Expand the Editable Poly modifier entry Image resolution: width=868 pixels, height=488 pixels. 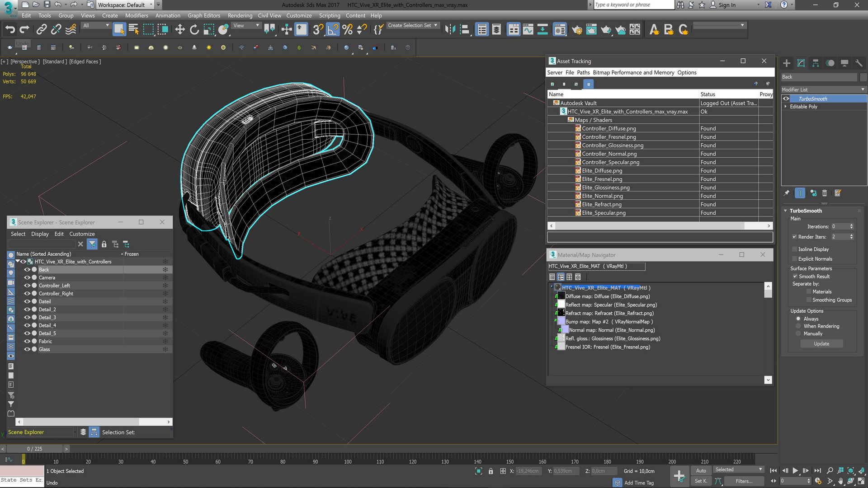pos(785,107)
